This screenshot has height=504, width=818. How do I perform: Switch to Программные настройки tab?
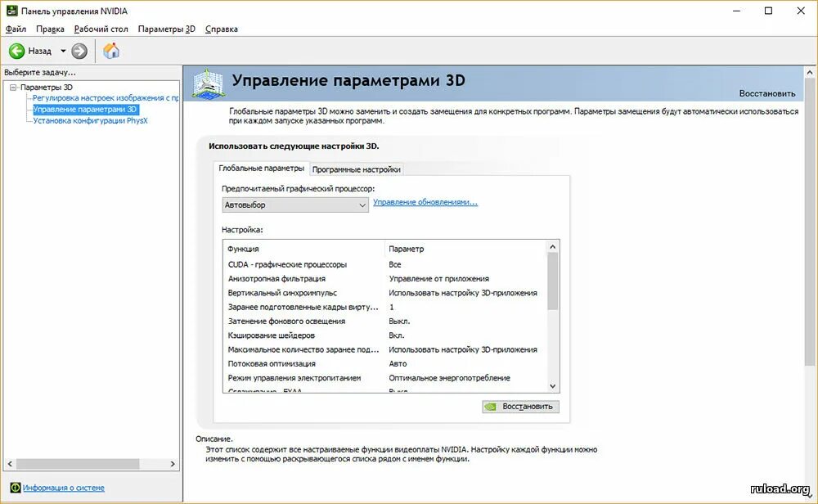pos(357,169)
